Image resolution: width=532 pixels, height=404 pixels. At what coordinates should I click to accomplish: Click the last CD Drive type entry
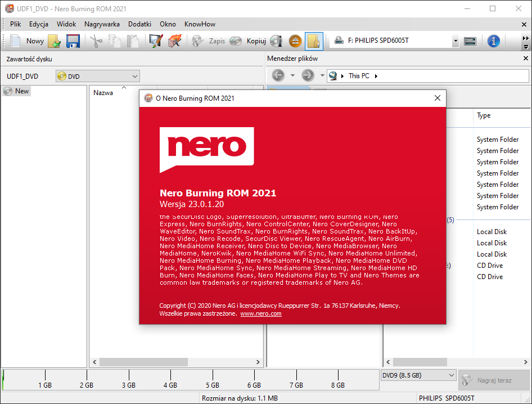[x=490, y=277]
